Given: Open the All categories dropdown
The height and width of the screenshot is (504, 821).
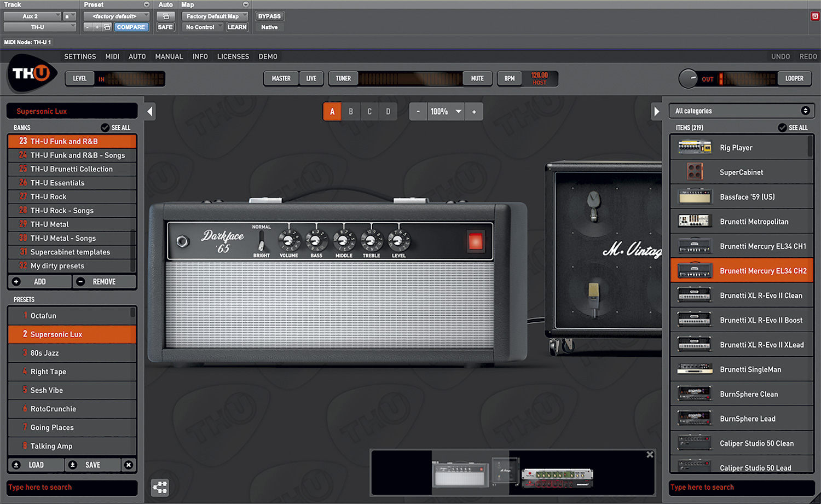Looking at the screenshot, I should pos(741,111).
